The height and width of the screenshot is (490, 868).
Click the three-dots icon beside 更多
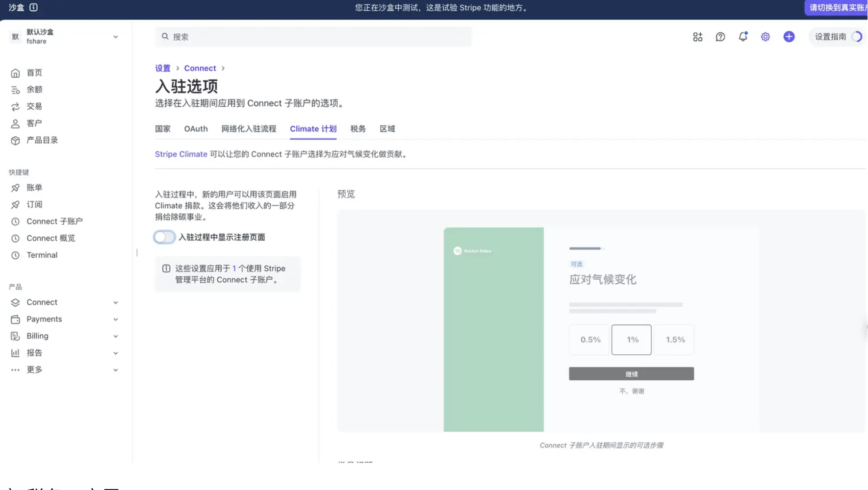coord(16,370)
